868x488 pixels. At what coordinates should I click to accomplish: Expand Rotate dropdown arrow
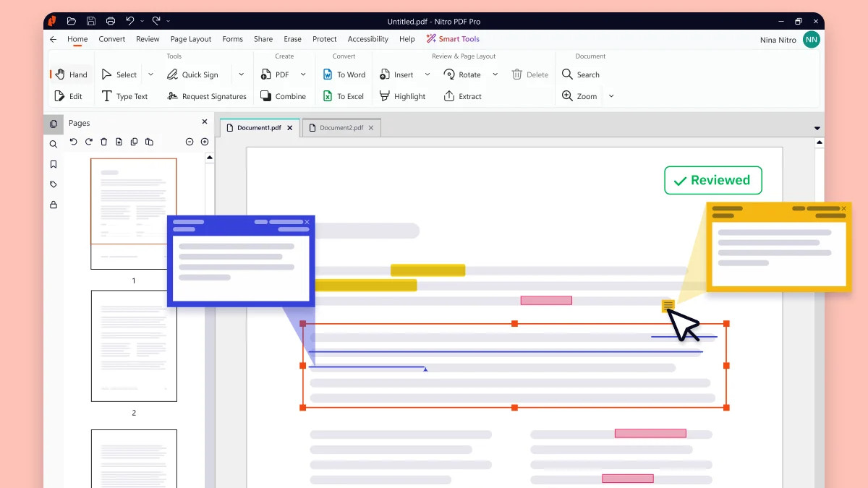495,74
